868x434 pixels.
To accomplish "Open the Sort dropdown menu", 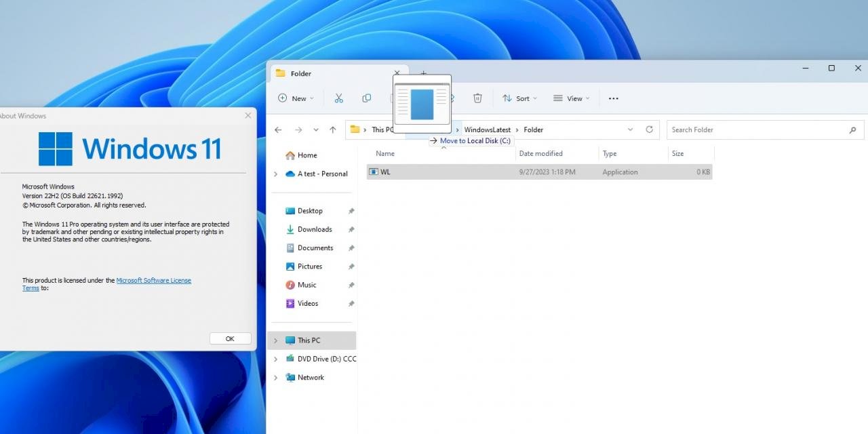I will pos(519,98).
